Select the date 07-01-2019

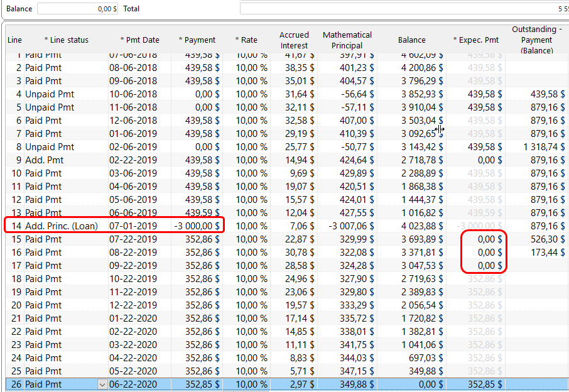click(133, 226)
